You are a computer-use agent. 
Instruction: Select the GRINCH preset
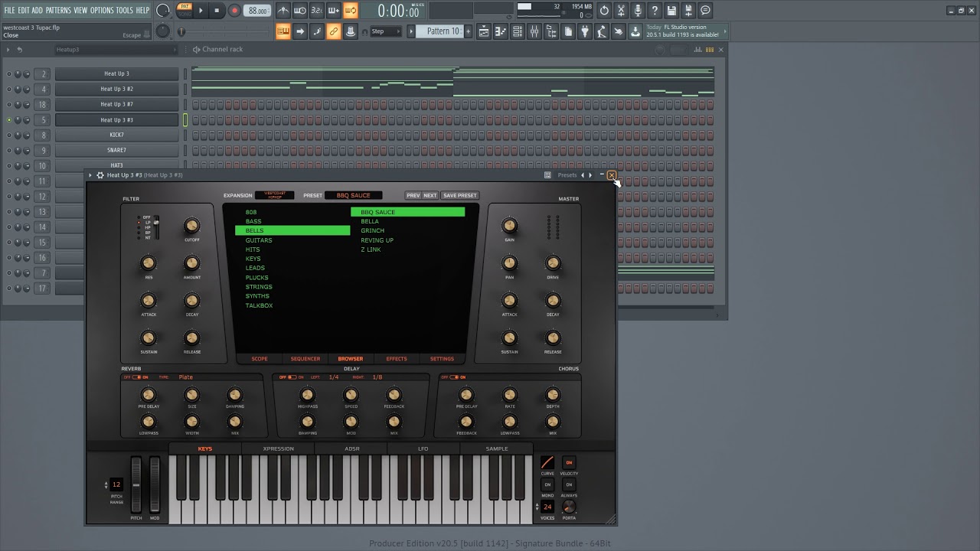(373, 231)
